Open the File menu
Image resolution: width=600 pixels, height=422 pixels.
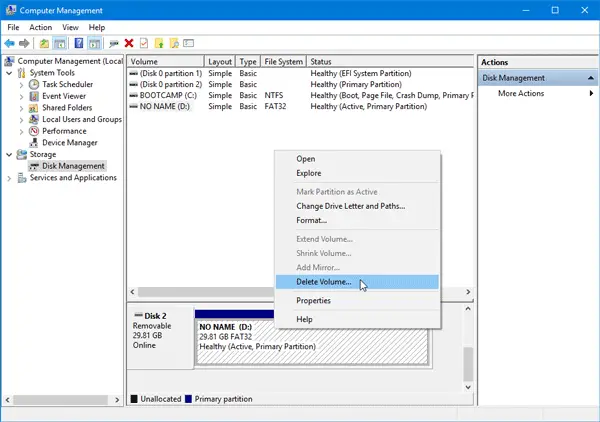point(13,28)
